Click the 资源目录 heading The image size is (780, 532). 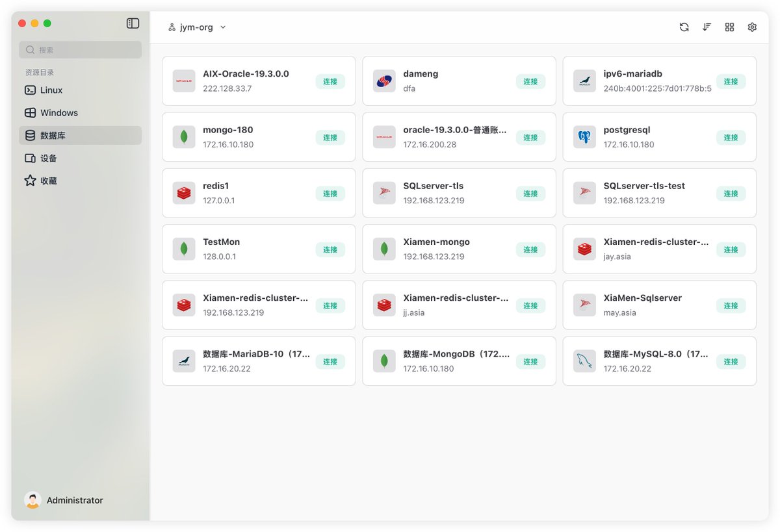[x=40, y=72]
